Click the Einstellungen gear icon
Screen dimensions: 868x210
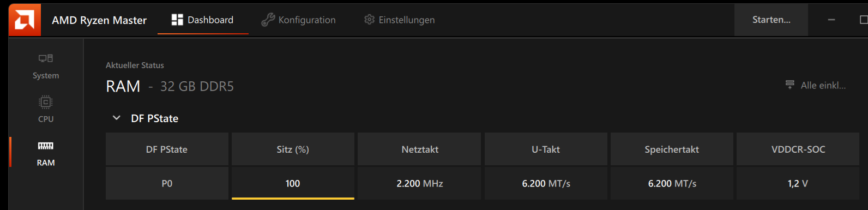pyautogui.click(x=369, y=20)
